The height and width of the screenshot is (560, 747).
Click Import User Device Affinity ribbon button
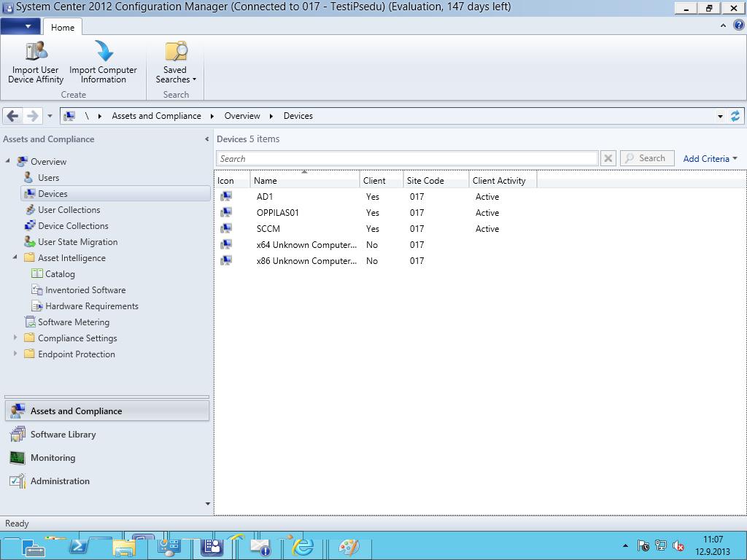(36, 63)
